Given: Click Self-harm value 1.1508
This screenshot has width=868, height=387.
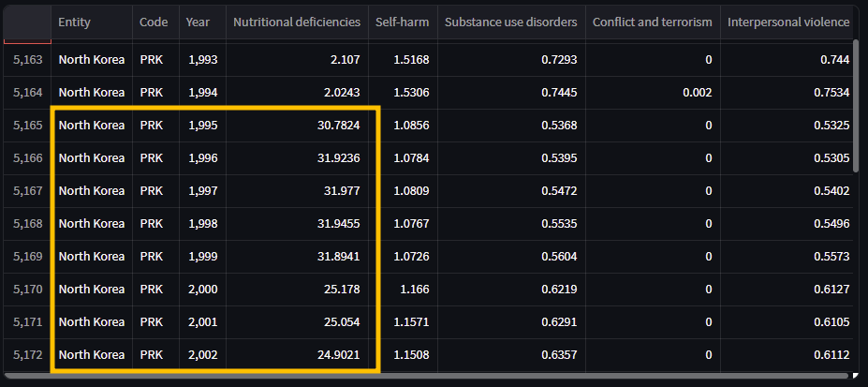Looking at the screenshot, I should 403,354.
